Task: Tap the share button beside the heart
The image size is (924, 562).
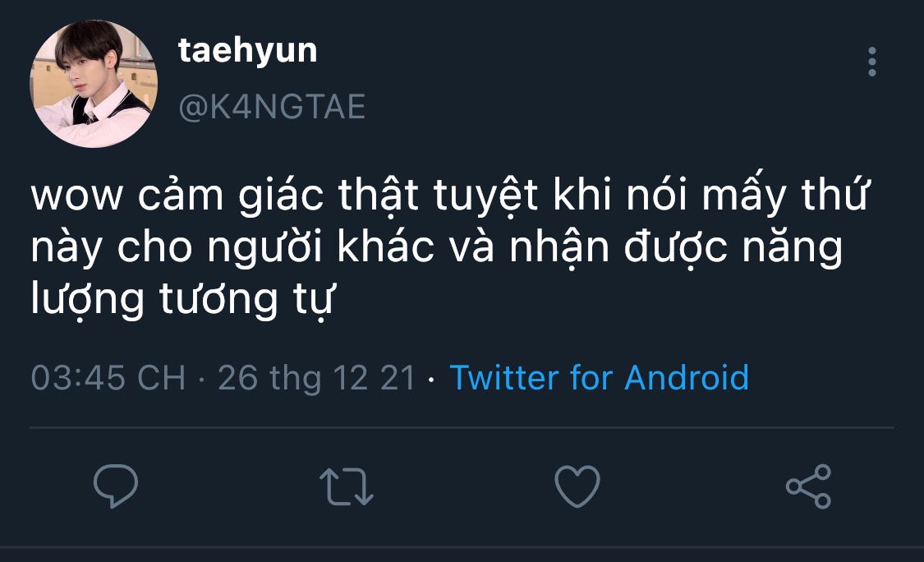Action: (x=808, y=486)
